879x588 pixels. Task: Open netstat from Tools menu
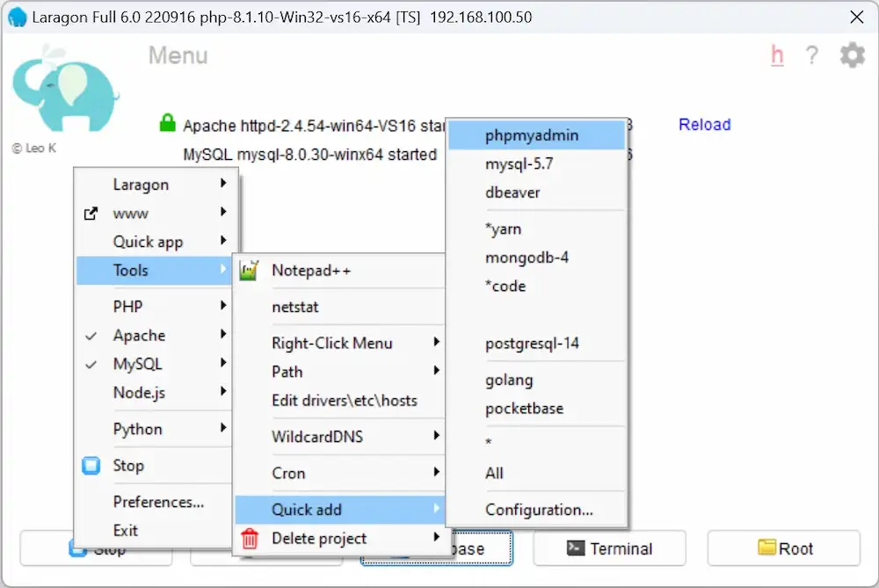click(x=339, y=307)
